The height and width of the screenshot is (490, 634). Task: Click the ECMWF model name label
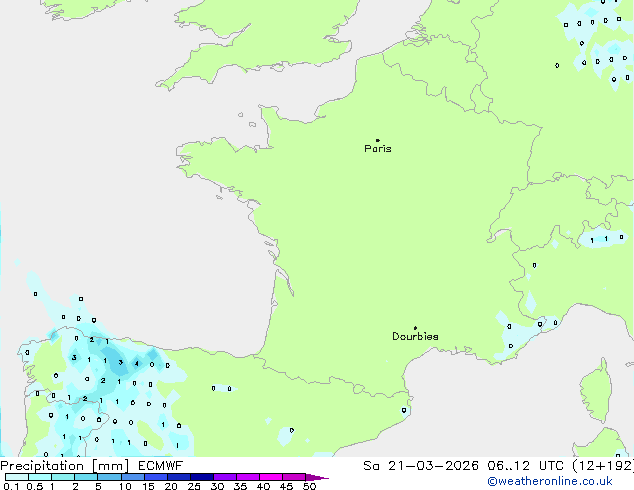click(x=161, y=466)
